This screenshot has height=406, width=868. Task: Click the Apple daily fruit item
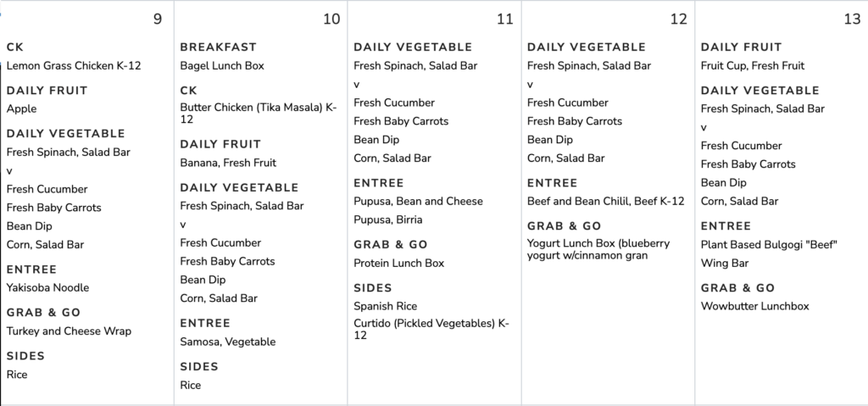click(x=21, y=109)
